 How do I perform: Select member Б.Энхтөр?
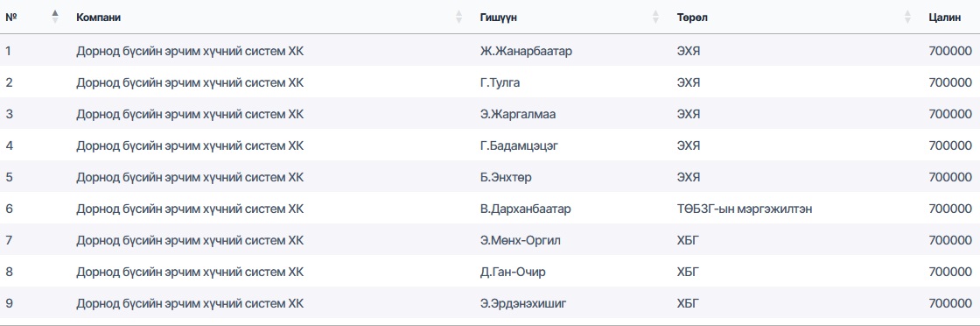coord(506,177)
